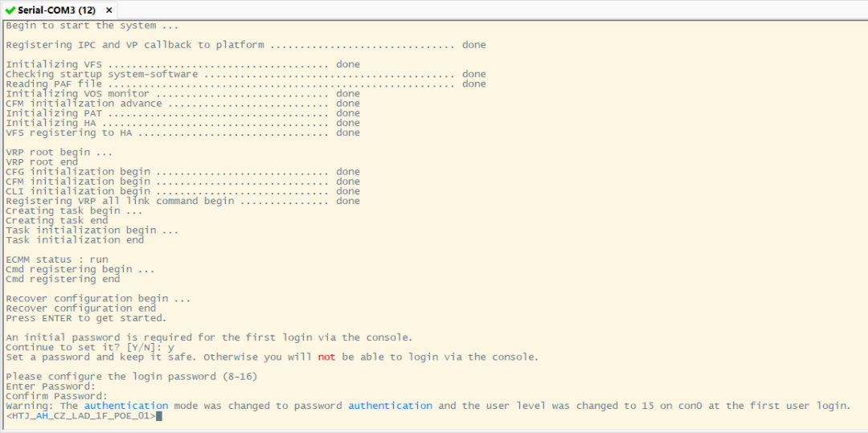Click the first blue "authentication" word
The height and width of the screenshot is (433, 868).
click(126, 406)
